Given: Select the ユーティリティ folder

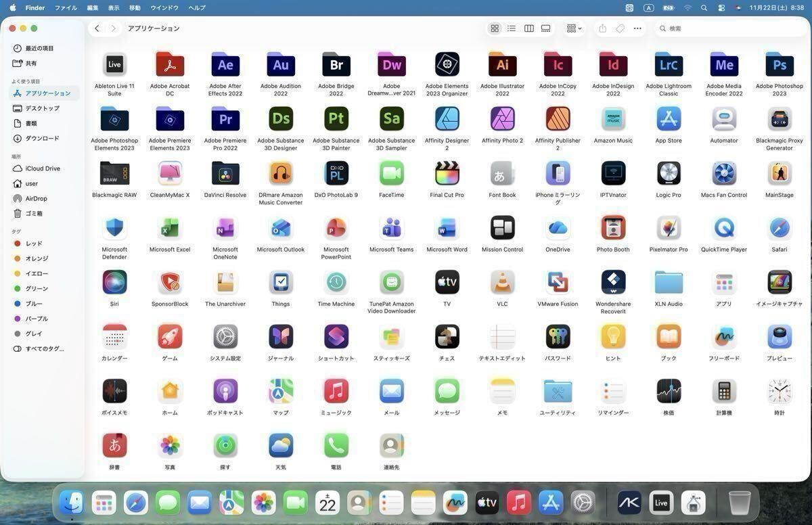Looking at the screenshot, I should click(x=558, y=391).
